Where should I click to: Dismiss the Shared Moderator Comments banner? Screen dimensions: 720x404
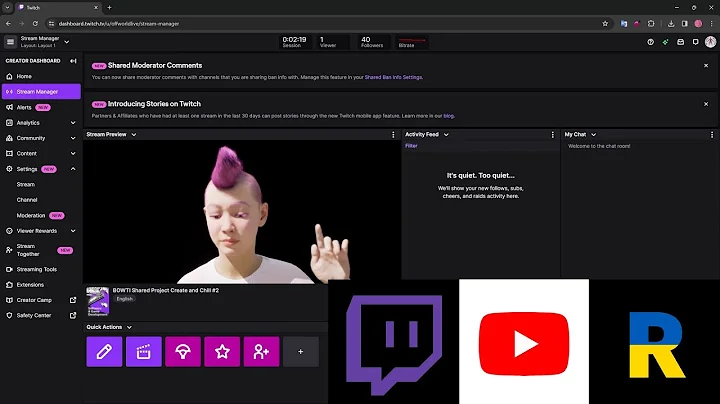(706, 66)
